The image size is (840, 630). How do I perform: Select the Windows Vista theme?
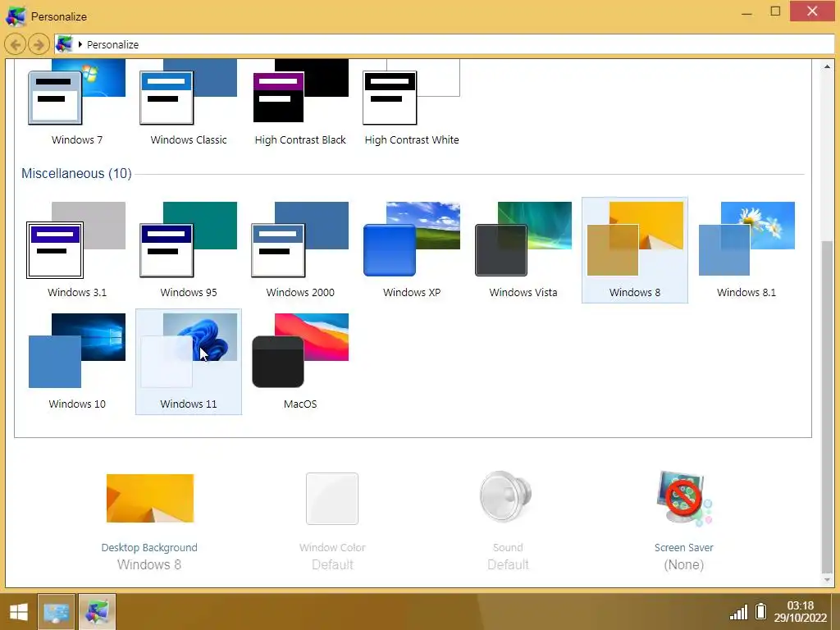pos(523,249)
